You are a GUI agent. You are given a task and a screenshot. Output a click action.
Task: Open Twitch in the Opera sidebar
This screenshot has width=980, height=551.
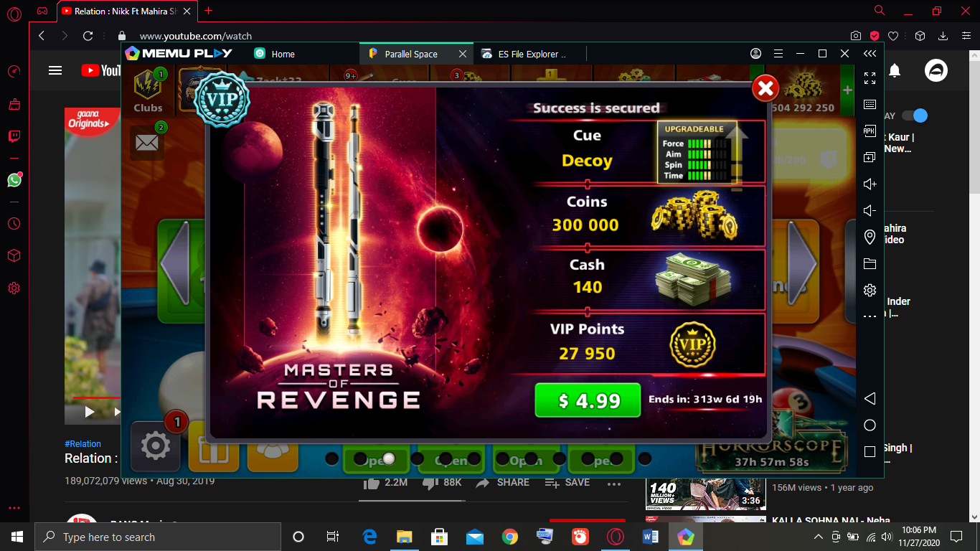pos(14,136)
